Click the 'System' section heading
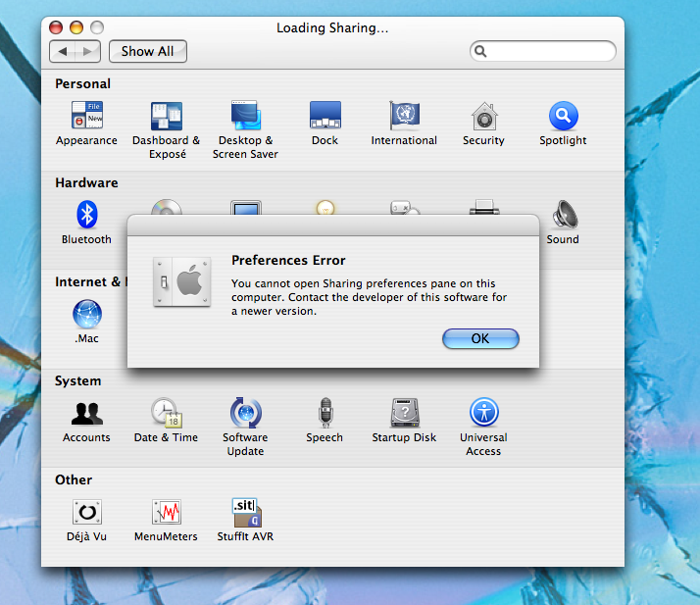Image resolution: width=700 pixels, height=605 pixels. pyautogui.click(x=78, y=381)
